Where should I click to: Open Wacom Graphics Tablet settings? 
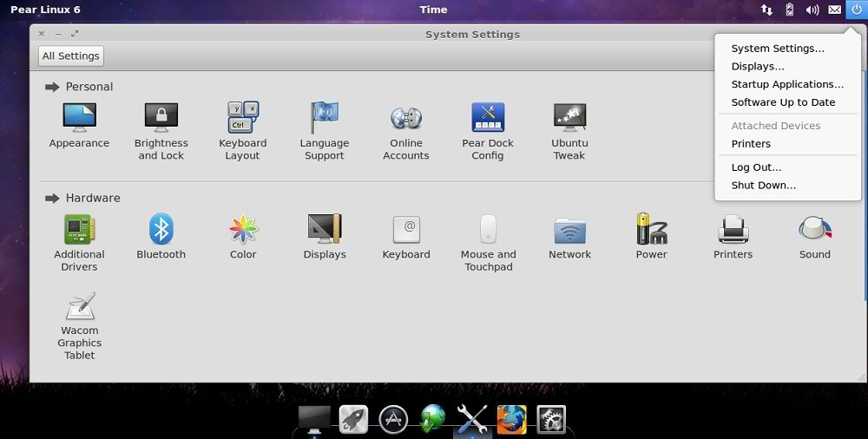click(x=80, y=326)
